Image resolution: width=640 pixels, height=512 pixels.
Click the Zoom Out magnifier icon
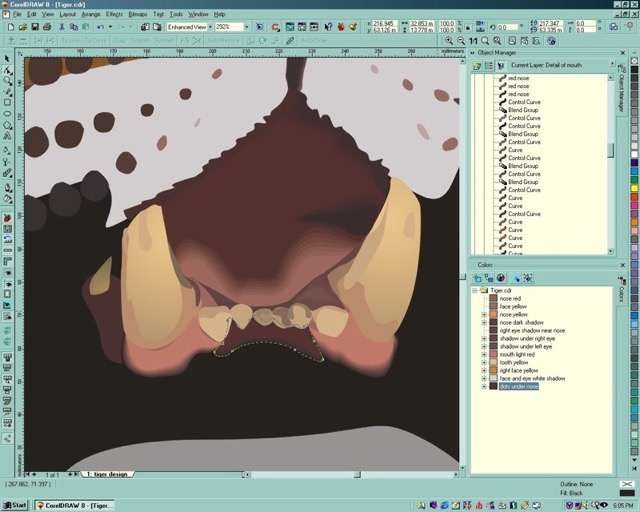coord(461,41)
